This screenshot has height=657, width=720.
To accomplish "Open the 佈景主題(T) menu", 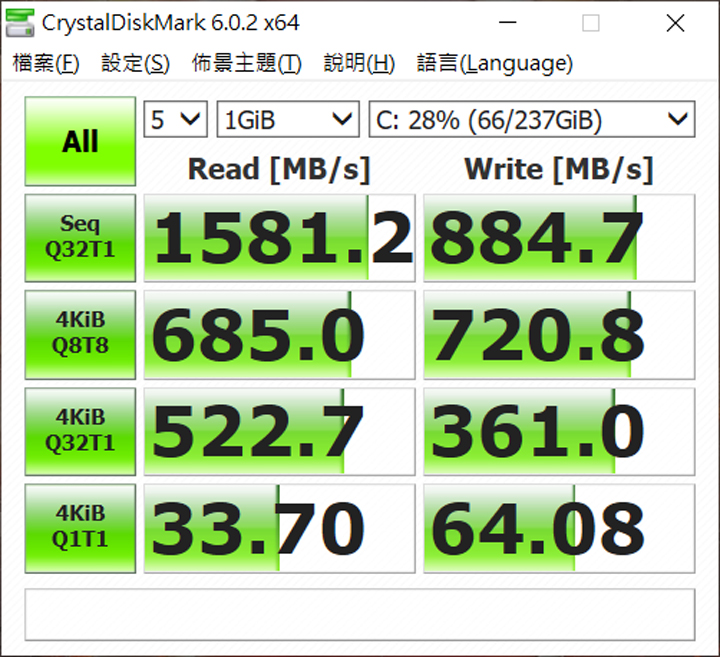I will pyautogui.click(x=247, y=63).
